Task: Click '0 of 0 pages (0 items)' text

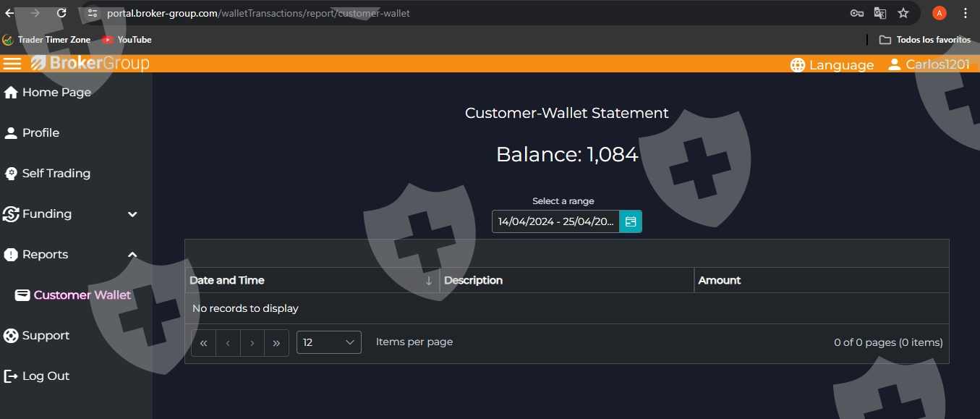Action: coord(888,342)
